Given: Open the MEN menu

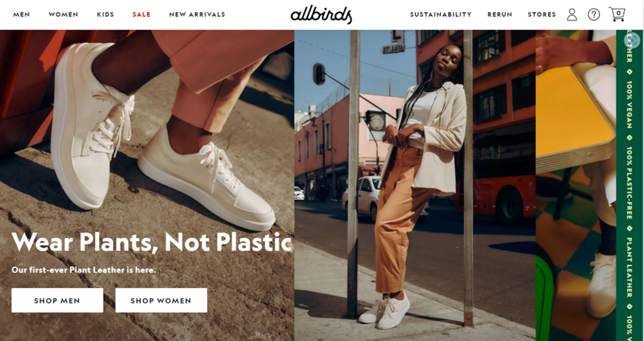Looking at the screenshot, I should click(x=21, y=14).
